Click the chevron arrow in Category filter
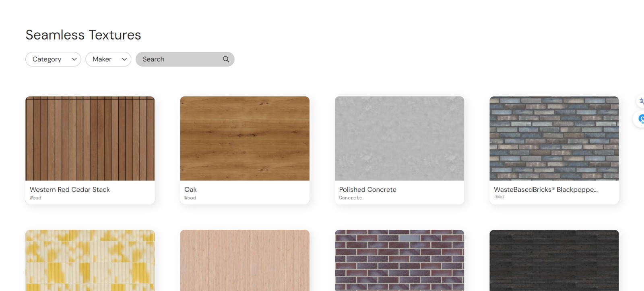Image resolution: width=644 pixels, height=291 pixels. click(74, 59)
